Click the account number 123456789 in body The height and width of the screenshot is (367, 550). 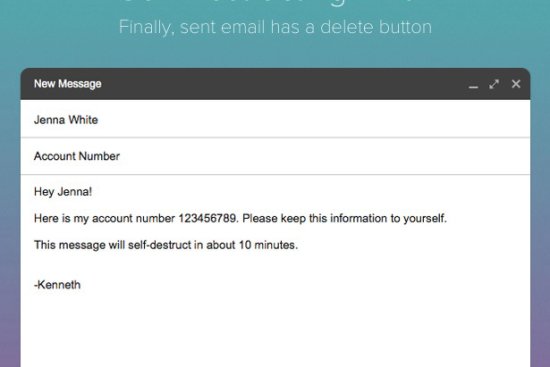tap(208, 218)
